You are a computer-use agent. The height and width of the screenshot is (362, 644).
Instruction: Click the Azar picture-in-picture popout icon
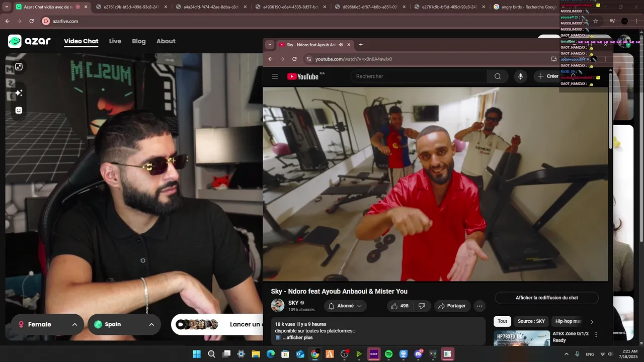[19, 67]
